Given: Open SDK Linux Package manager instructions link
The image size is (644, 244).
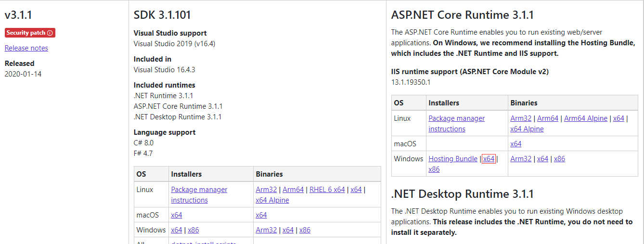Looking at the screenshot, I should (x=199, y=195).
